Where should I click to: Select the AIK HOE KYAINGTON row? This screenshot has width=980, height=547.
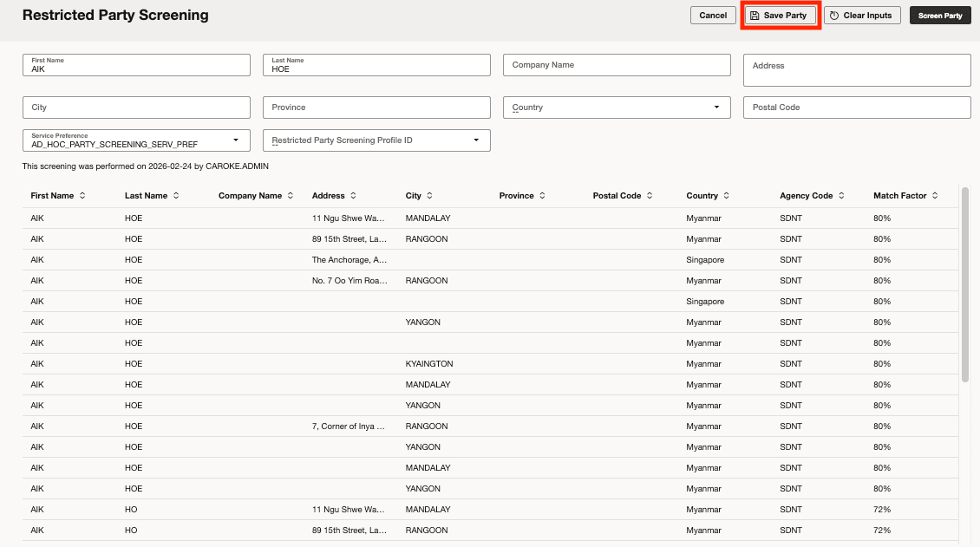[428, 364]
